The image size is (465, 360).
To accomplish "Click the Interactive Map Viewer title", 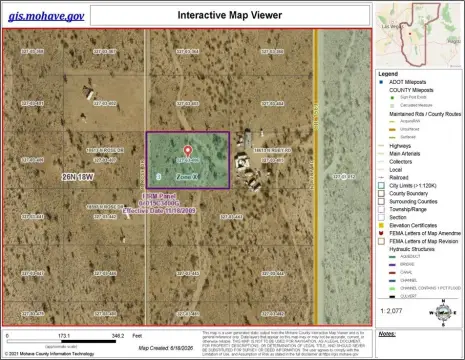I will click(x=230, y=15).
